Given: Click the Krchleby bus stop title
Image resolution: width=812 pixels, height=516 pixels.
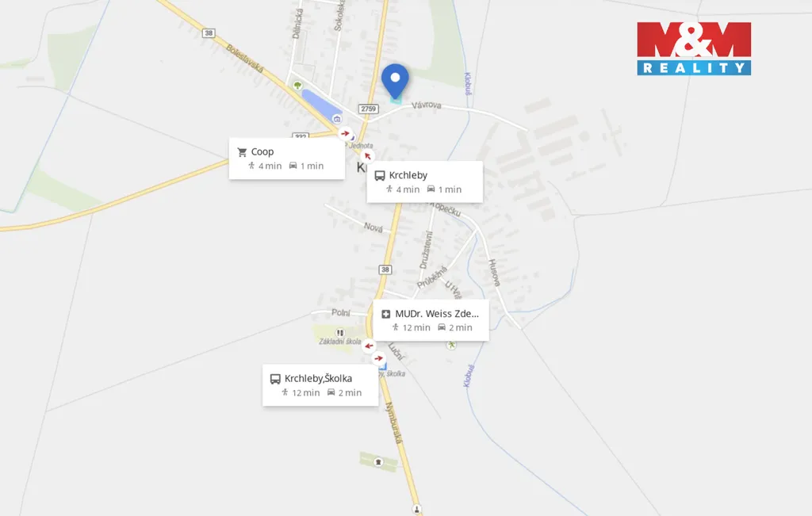Looking at the screenshot, I should [x=408, y=175].
